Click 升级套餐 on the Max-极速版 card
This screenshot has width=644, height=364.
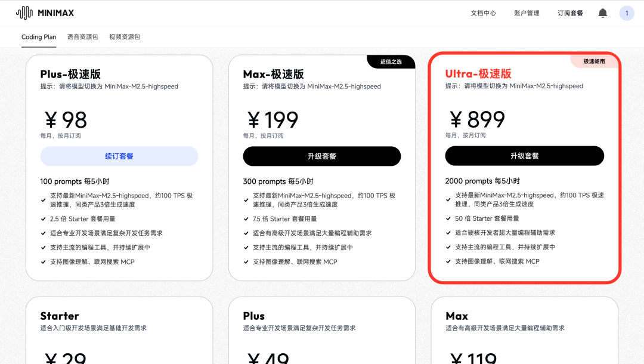point(322,156)
